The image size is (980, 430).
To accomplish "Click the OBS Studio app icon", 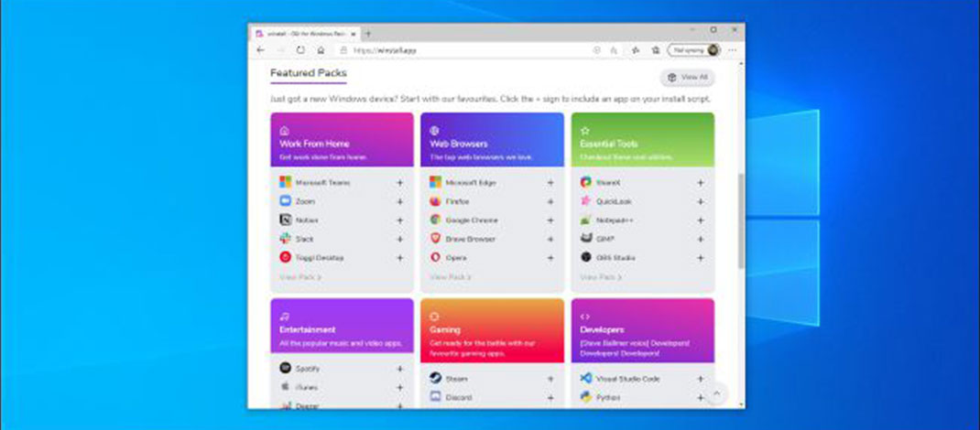I will (x=585, y=257).
